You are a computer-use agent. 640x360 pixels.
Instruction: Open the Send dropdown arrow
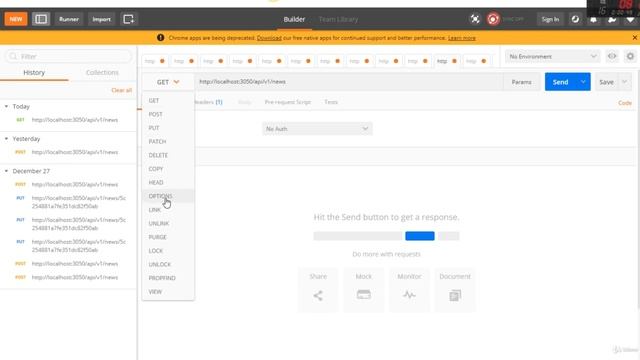(x=583, y=82)
